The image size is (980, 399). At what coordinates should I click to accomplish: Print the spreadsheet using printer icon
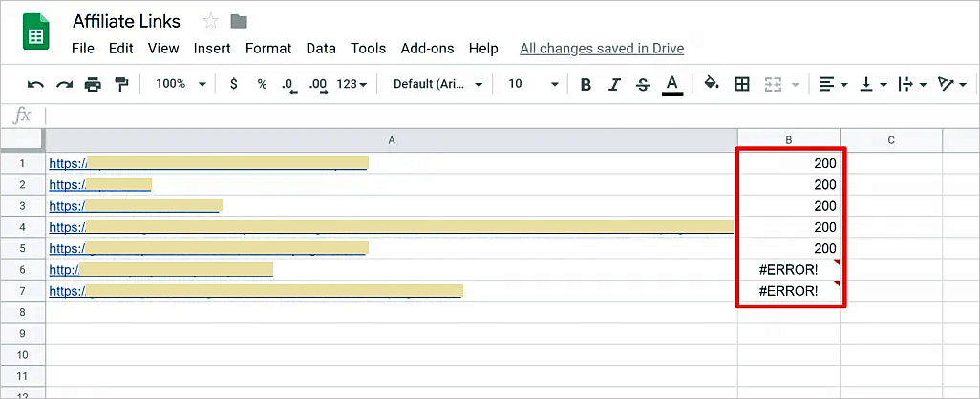click(93, 84)
